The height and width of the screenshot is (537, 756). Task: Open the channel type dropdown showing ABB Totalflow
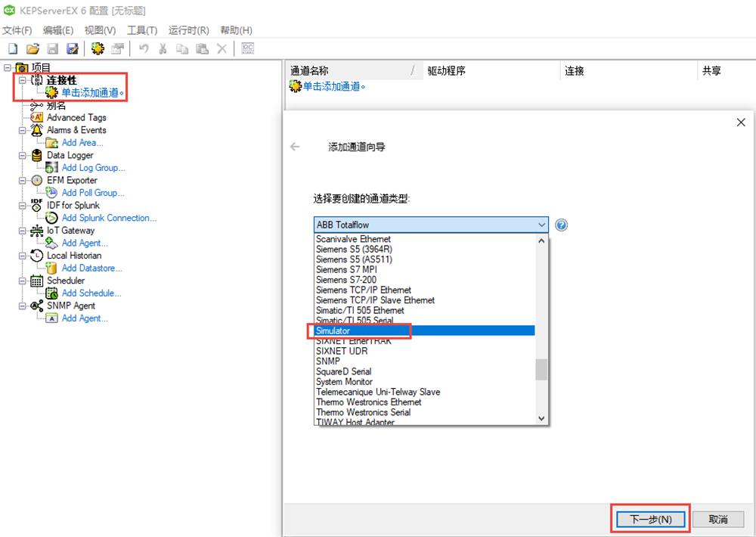coord(431,225)
